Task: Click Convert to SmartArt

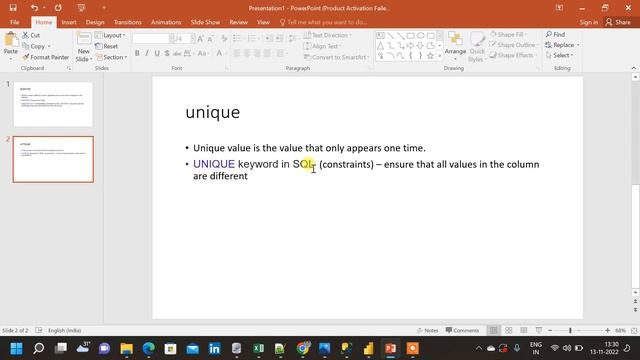Action: pyautogui.click(x=336, y=57)
